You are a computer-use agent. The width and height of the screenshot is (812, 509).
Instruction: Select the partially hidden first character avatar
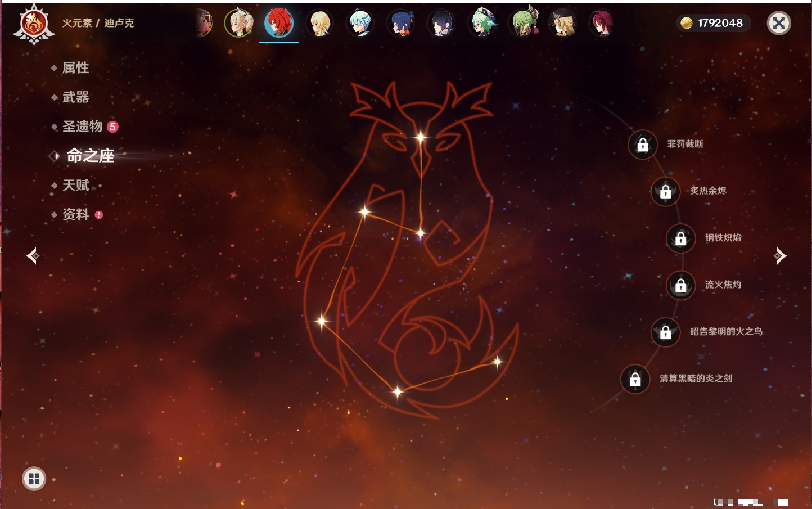pyautogui.click(x=204, y=23)
